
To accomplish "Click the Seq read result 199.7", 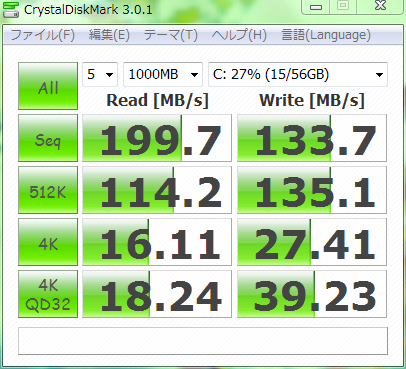I will 157,138.
